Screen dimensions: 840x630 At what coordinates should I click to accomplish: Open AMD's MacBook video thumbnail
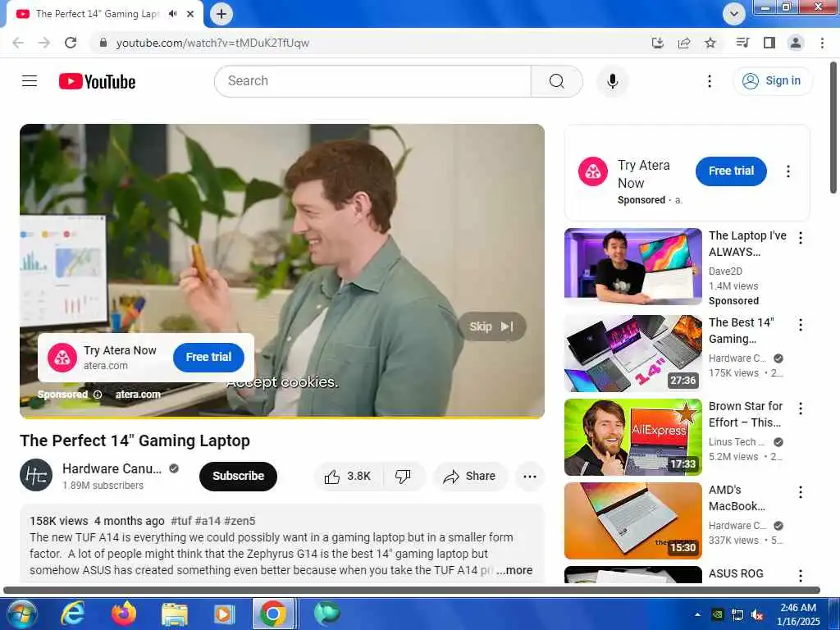coord(632,521)
